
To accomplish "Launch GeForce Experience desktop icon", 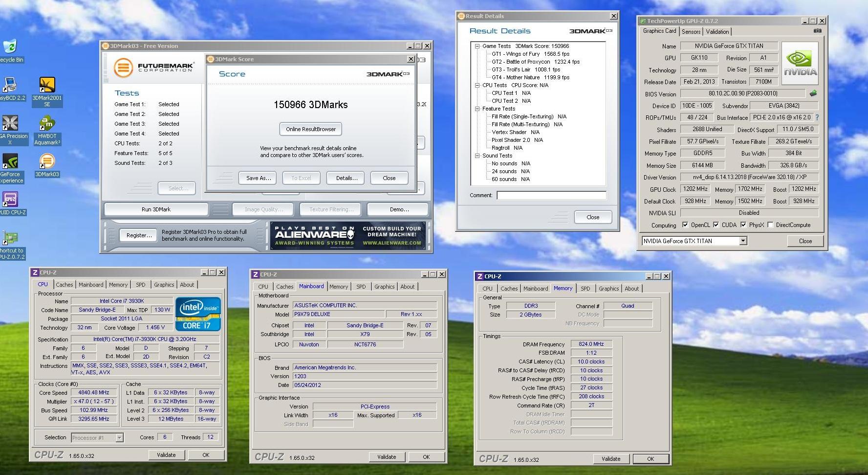I will click(10, 161).
